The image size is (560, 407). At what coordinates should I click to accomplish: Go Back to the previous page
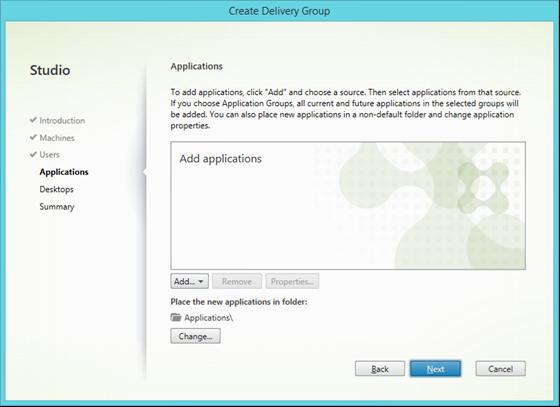[380, 369]
